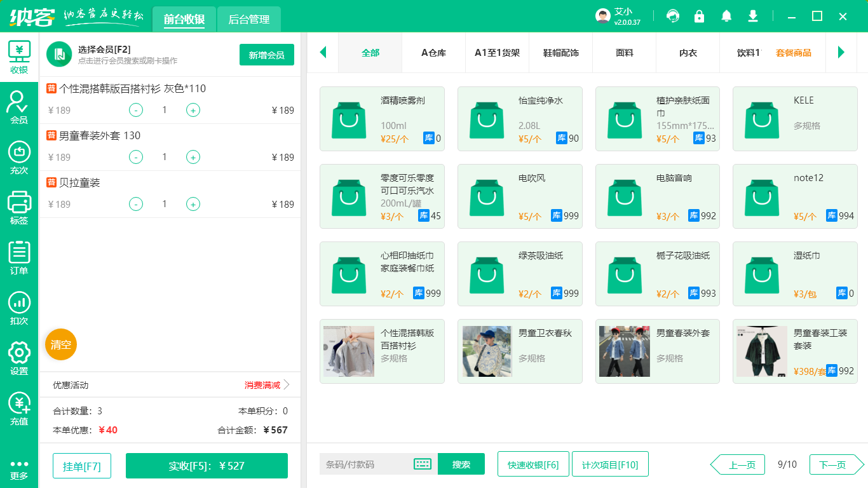Select the 内衣 category tab
This screenshot has width=868, height=488.
688,53
